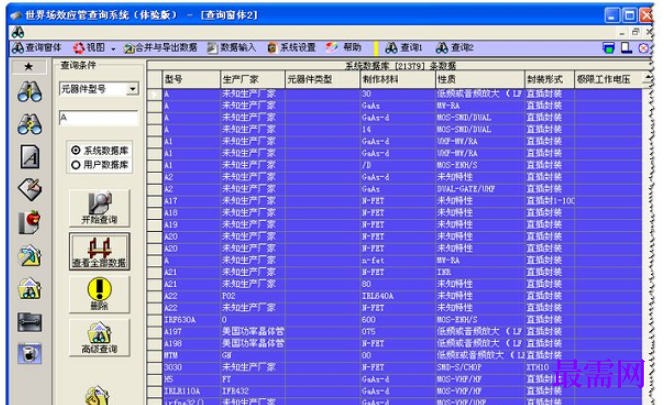The height and width of the screenshot is (405, 664).
Task: Click the star icon above the sidebar
Action: click(28, 67)
